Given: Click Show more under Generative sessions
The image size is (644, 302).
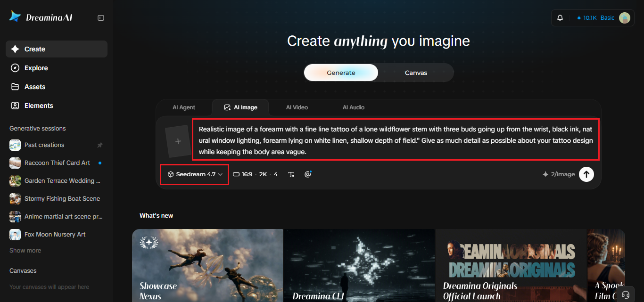Looking at the screenshot, I should pos(25,251).
